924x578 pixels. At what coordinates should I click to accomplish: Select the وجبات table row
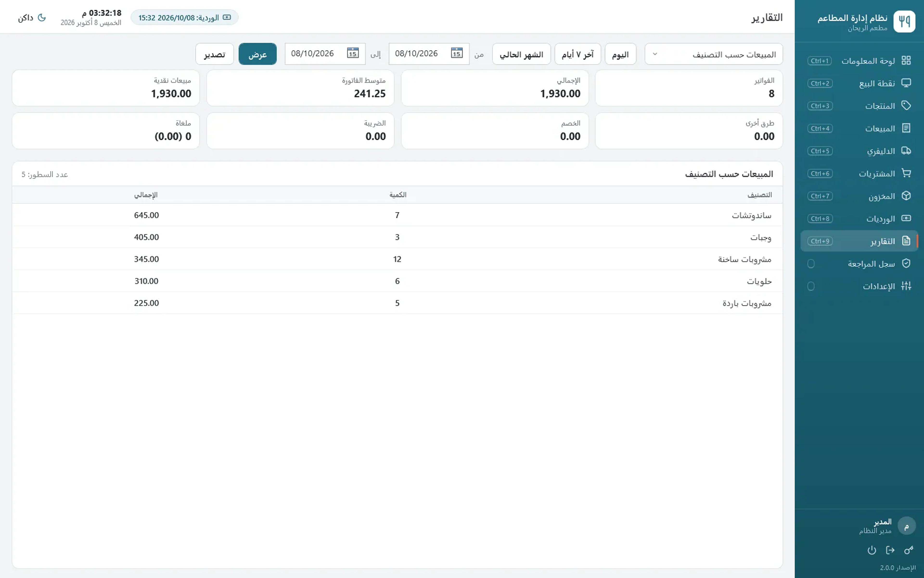point(398,237)
